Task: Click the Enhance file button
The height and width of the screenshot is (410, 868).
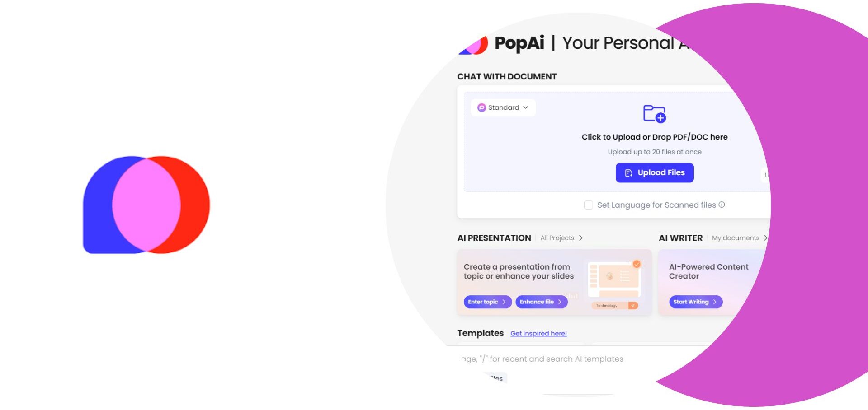Action: coord(541,302)
